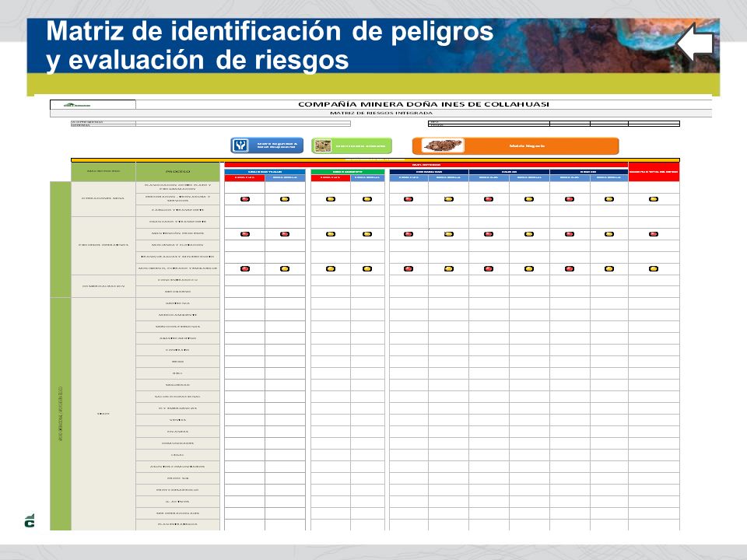
Task: Click first green-group yellow indicator, Operaciones Mina row
Action: 331,199
